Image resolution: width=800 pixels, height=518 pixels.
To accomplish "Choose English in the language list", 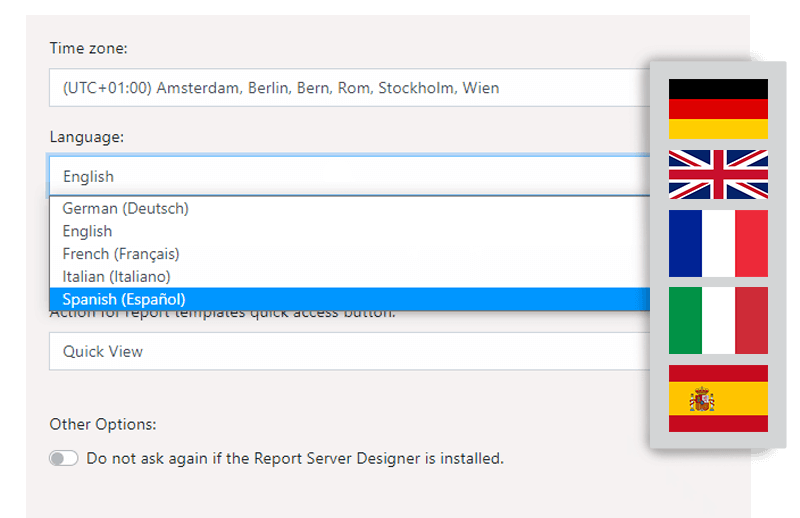I will pos(349,231).
